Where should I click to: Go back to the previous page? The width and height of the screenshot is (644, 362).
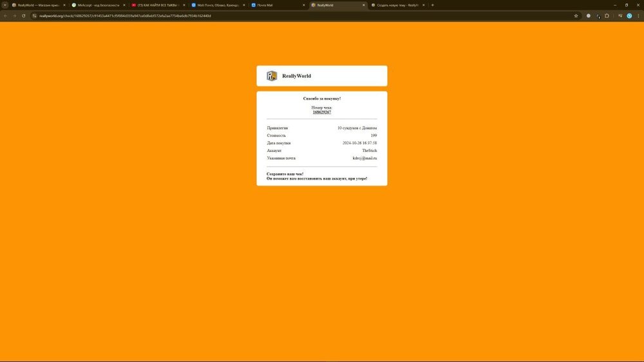(x=5, y=15)
